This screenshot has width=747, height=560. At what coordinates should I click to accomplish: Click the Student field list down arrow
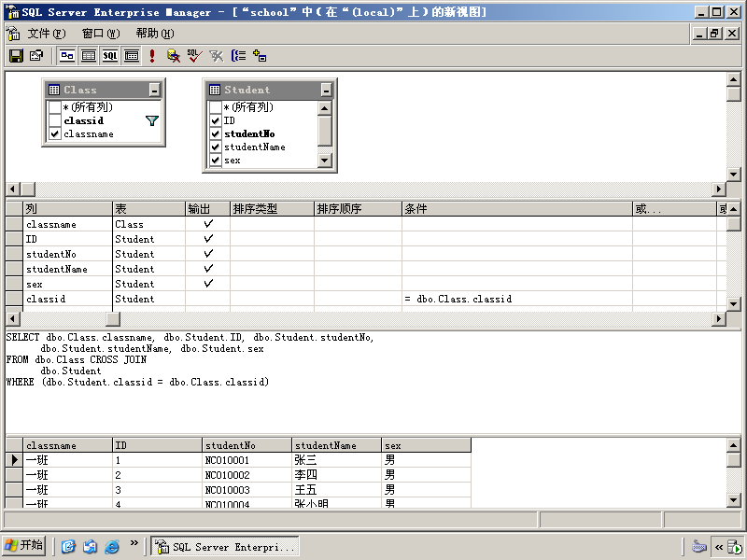click(x=324, y=161)
